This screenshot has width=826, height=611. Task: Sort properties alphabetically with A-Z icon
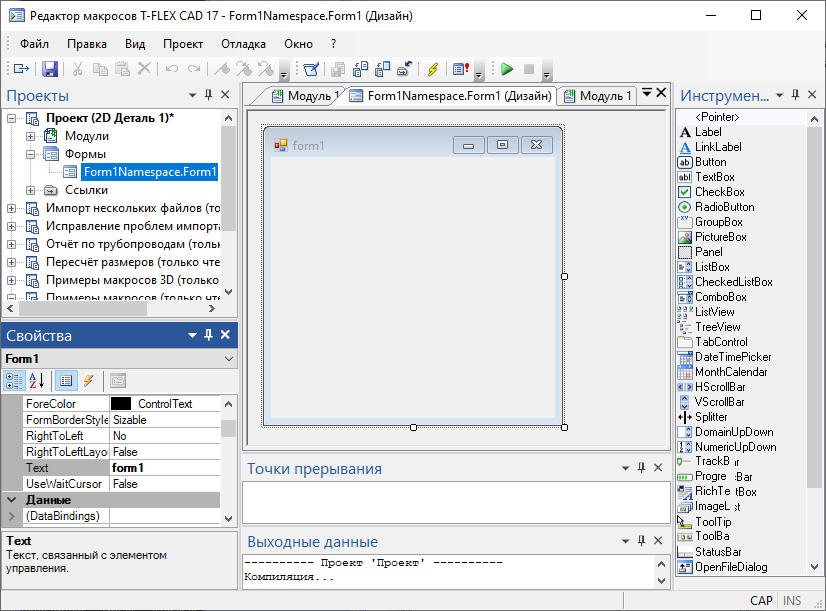click(x=37, y=380)
